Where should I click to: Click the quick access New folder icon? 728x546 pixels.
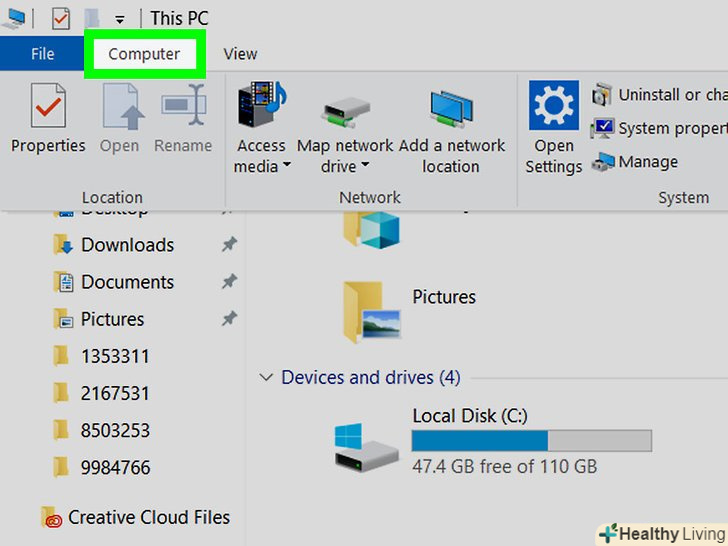tap(92, 19)
